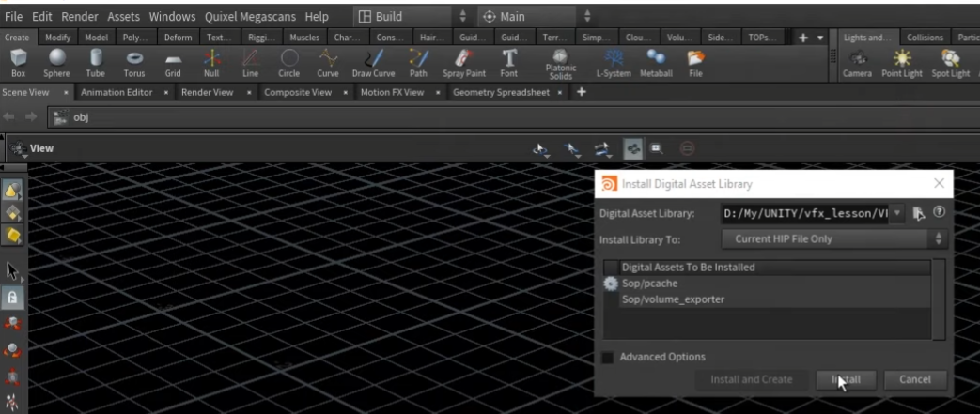Create a Spot Light
This screenshot has height=414, width=980.
[x=951, y=63]
